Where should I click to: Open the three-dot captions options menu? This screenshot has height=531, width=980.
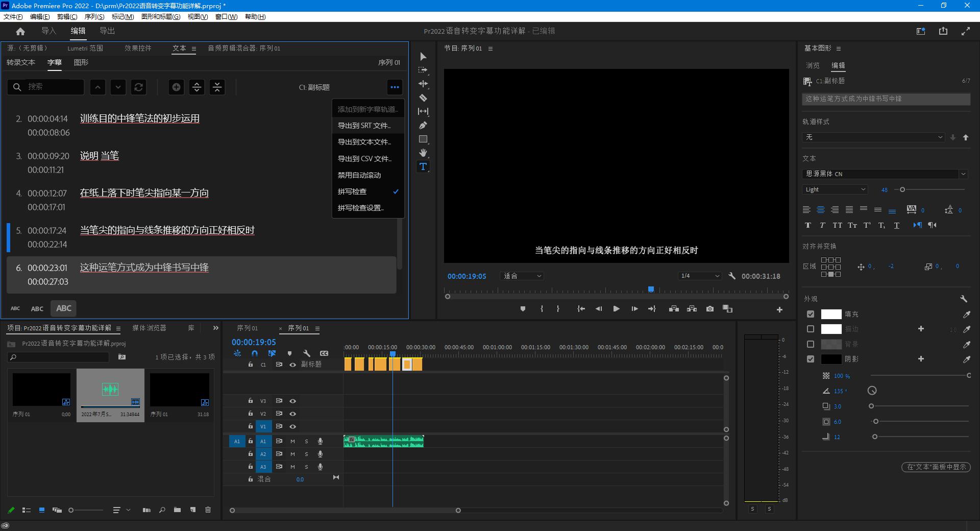tap(395, 87)
